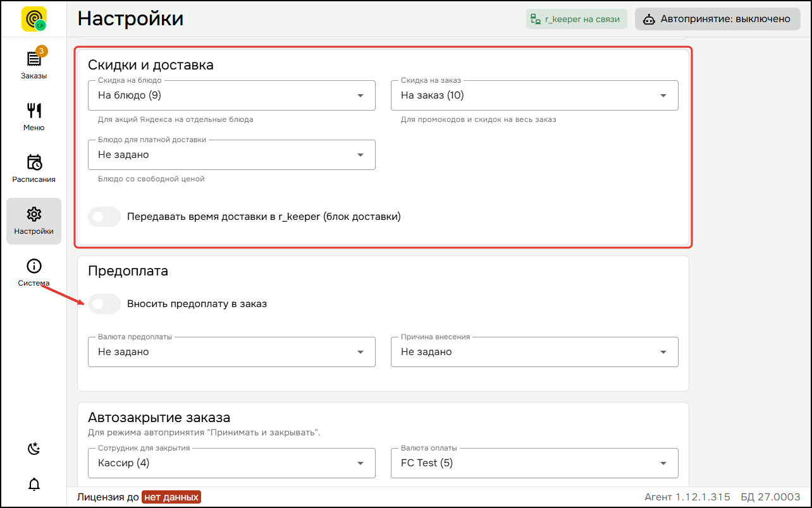
Task: Click the r_keeper на связи status button
Action: 576,19
